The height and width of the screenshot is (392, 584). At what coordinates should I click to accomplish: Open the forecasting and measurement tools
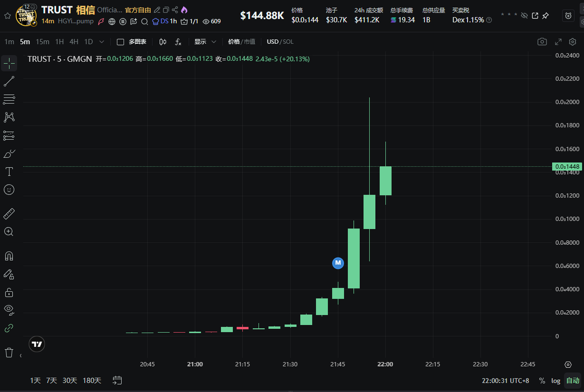[x=9, y=135]
